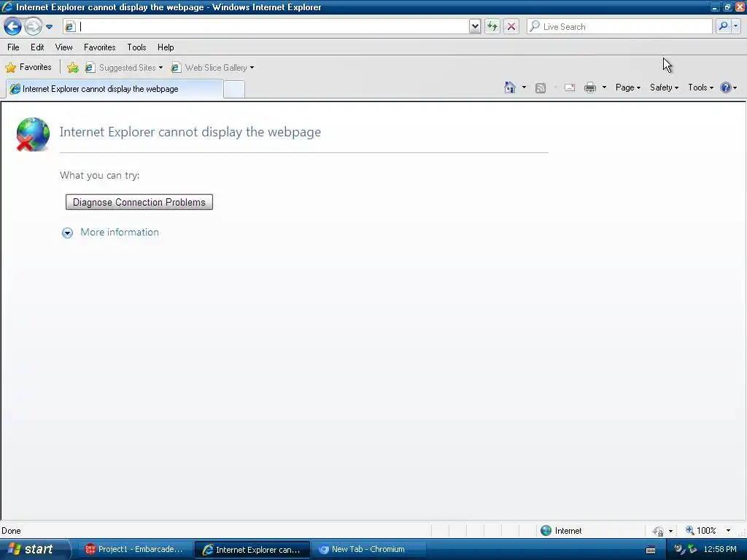
Task: Open the Tools menu in menu bar
Action: coord(136,47)
